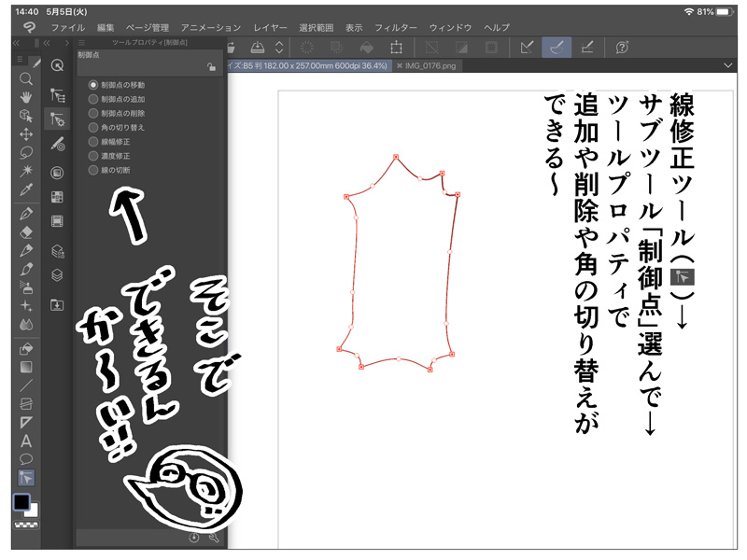
Task: Collapse the tool palette with double-left arrows
Action: (16, 44)
